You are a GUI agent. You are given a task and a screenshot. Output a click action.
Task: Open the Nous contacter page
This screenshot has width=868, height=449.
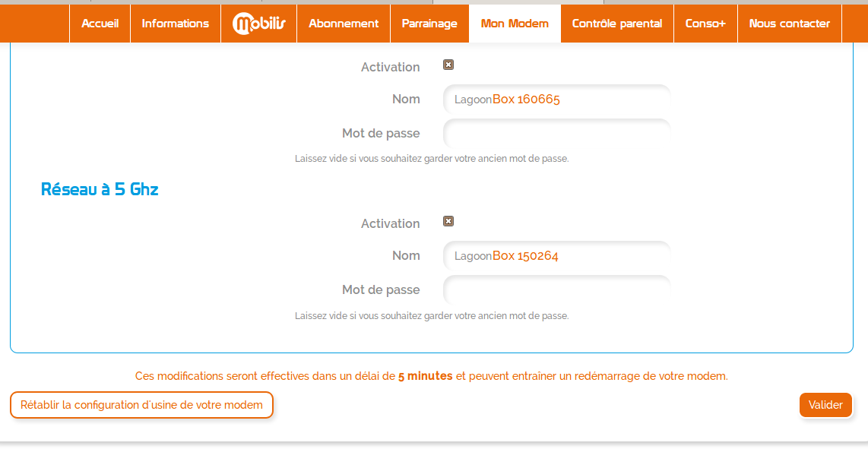(790, 24)
